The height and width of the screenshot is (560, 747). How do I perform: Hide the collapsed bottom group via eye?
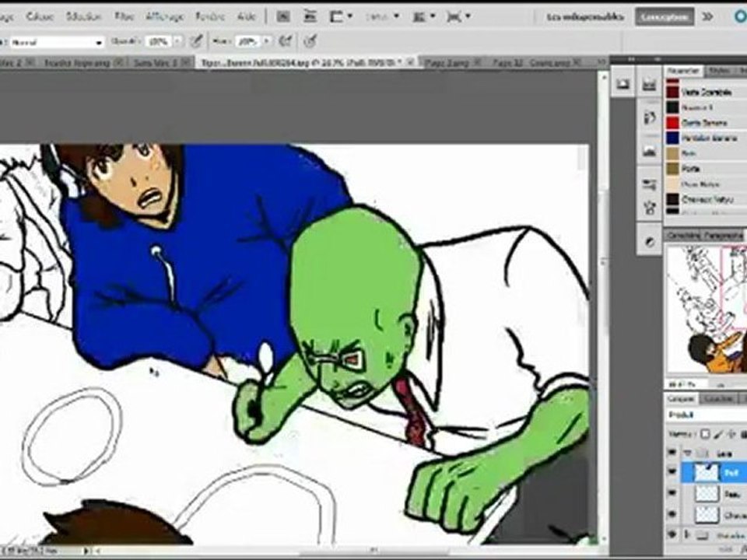tap(672, 535)
